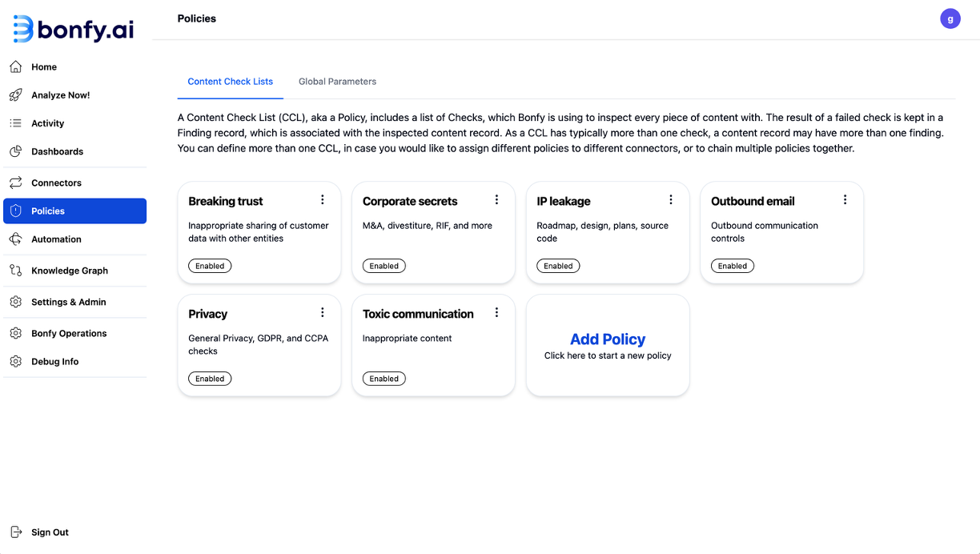This screenshot has width=980, height=554.
Task: Open the Outbound email options menu
Action: (845, 200)
